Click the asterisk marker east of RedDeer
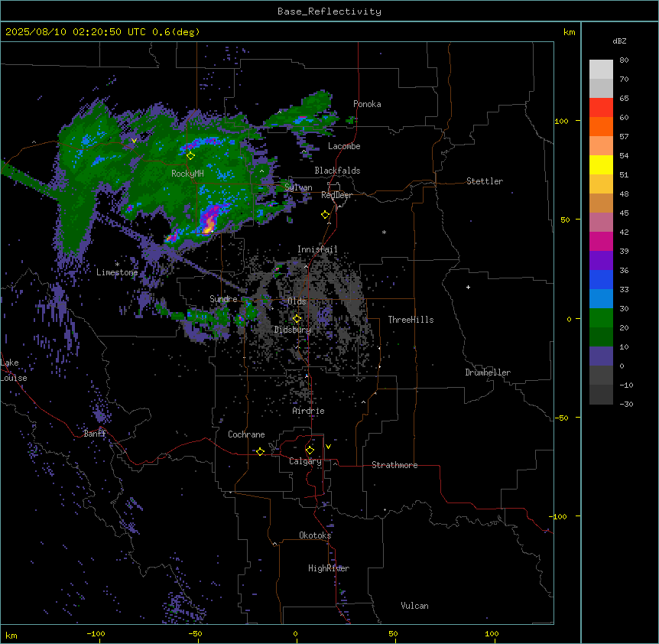659x644 pixels. point(384,232)
